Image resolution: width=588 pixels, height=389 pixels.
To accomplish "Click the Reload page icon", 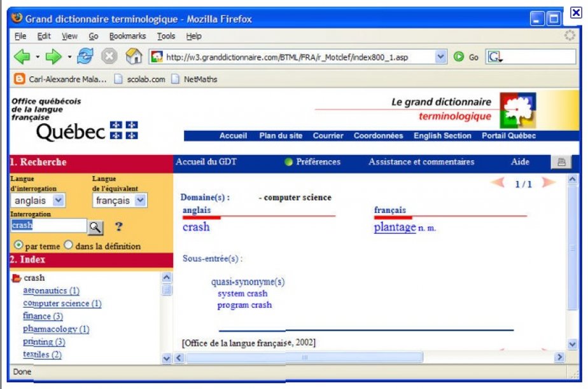I will 85,57.
